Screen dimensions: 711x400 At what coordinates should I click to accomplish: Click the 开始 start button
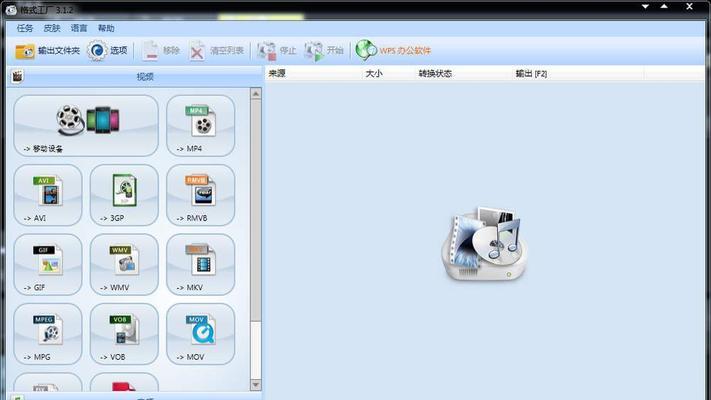324,50
